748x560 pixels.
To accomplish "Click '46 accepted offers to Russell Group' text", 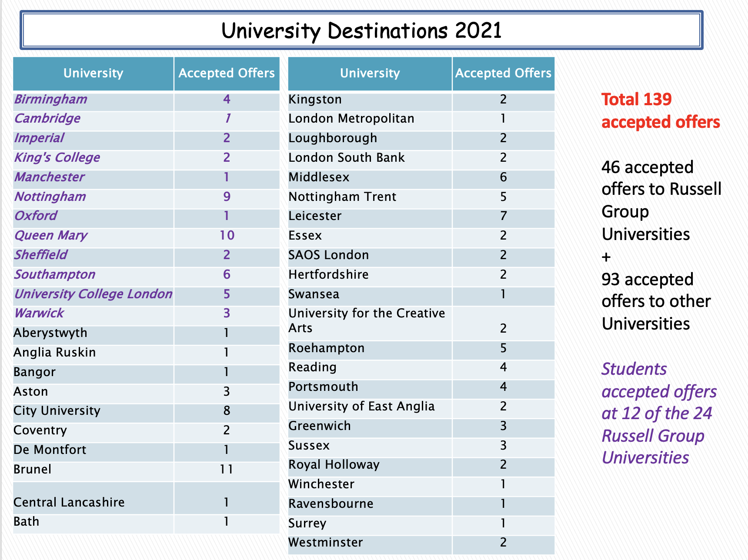I will coord(661,200).
